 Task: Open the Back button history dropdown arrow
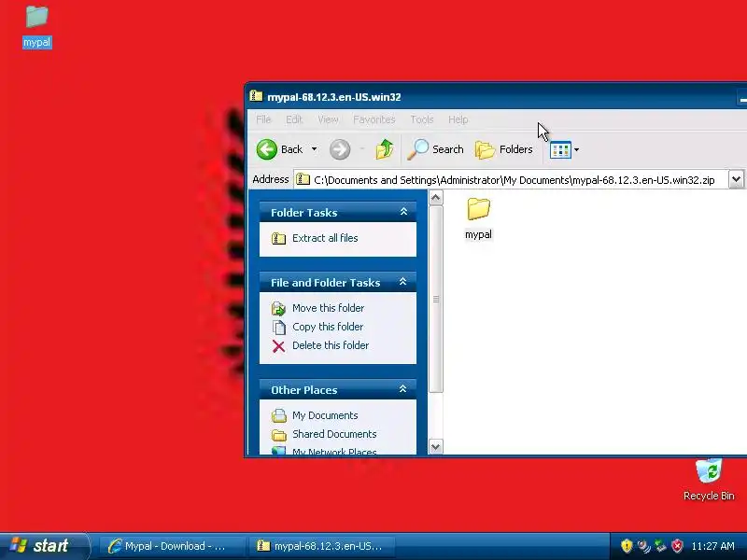(314, 149)
